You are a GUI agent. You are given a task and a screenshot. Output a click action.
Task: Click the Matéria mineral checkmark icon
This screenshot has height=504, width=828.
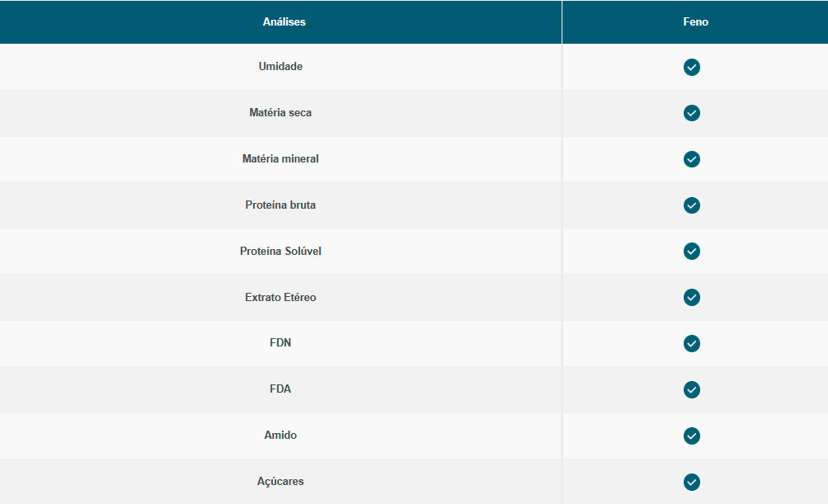pos(692,159)
